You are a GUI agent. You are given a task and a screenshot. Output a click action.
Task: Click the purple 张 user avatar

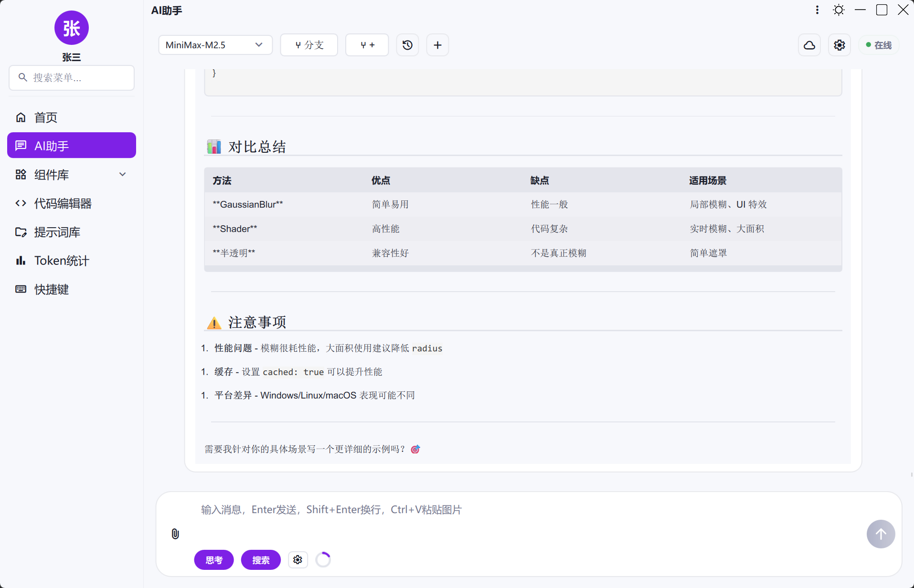[x=72, y=28]
